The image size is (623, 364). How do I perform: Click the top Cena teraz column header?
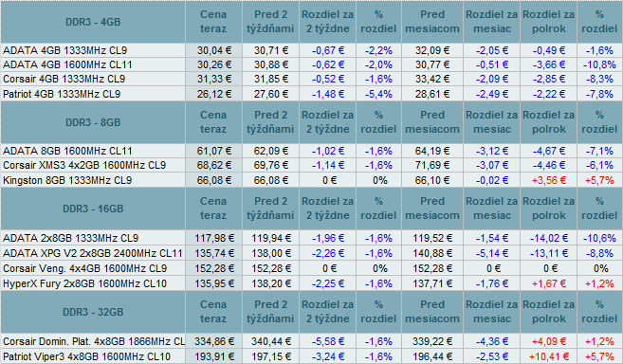coord(213,22)
